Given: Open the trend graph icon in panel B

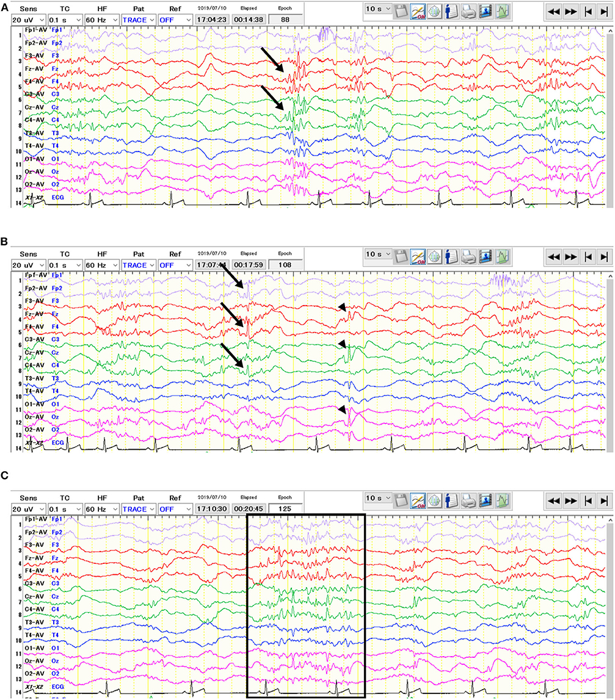Looking at the screenshot, I should pos(503,257).
